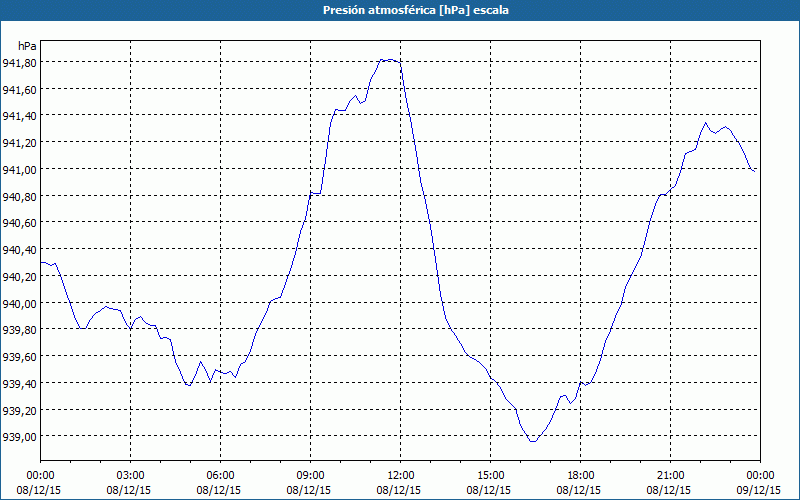This screenshot has width=800, height=500.
Task: Select the 940,80 axis value
Action: pos(19,197)
